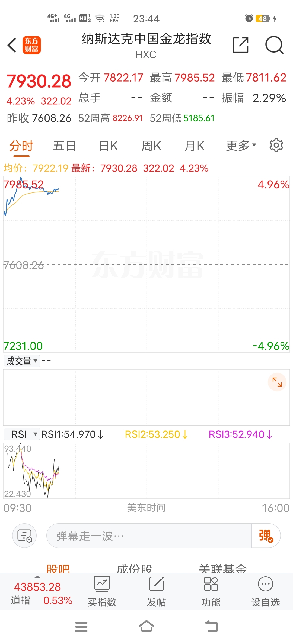Open barrage settings list icon

[x=24, y=536]
